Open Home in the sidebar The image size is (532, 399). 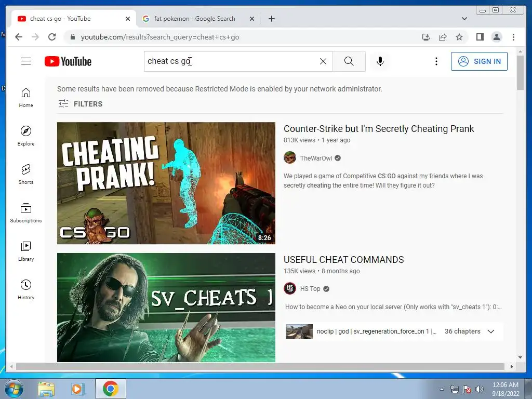click(26, 98)
